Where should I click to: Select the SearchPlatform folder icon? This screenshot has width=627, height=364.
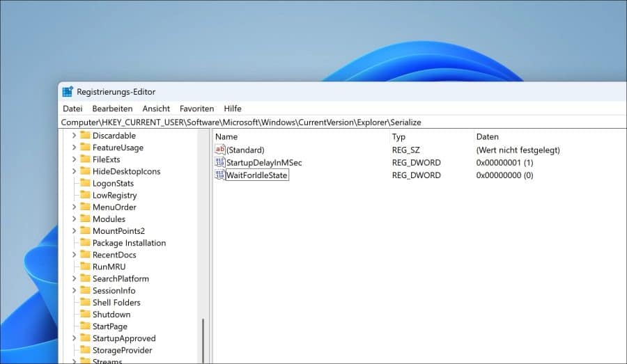point(85,278)
